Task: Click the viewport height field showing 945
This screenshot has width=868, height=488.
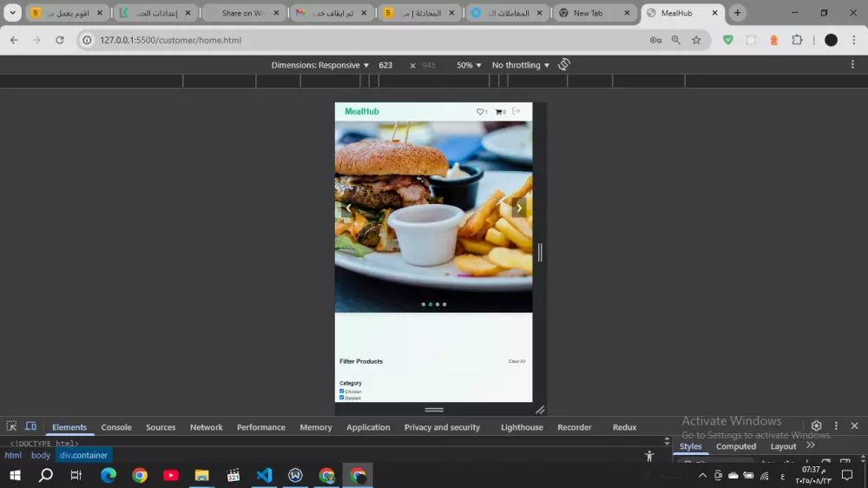Action: click(x=429, y=65)
